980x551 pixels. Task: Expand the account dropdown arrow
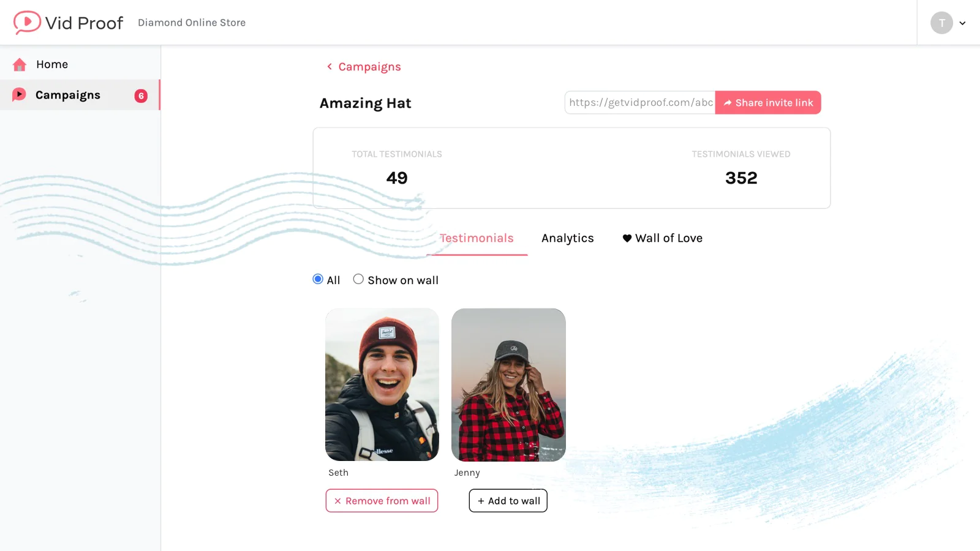point(962,23)
